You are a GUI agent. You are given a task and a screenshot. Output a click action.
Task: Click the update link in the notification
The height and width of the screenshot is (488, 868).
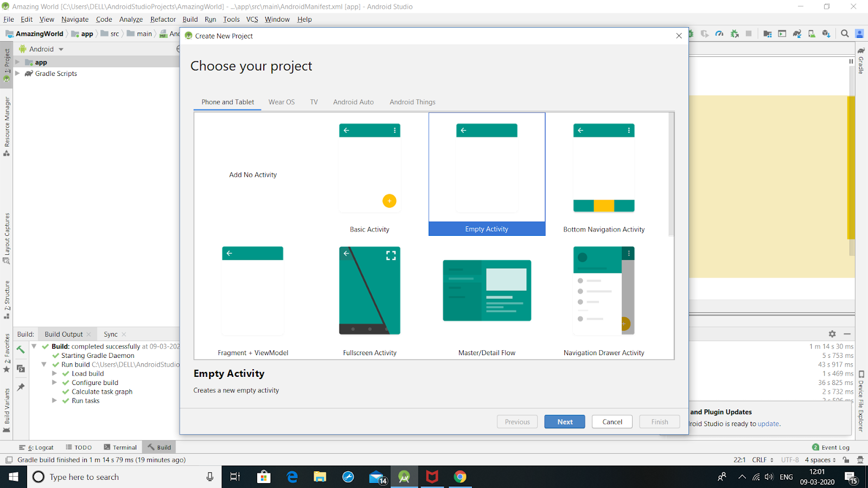point(768,423)
